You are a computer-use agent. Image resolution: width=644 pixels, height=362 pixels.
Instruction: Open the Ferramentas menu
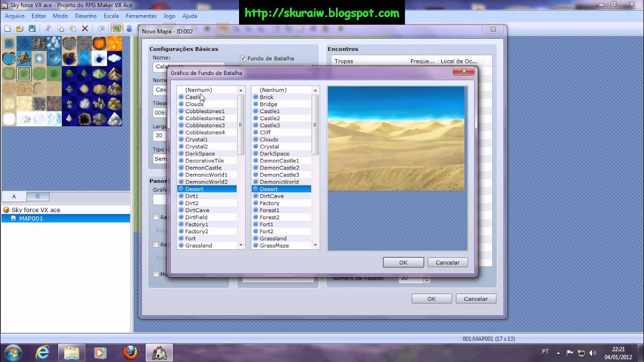coord(141,16)
